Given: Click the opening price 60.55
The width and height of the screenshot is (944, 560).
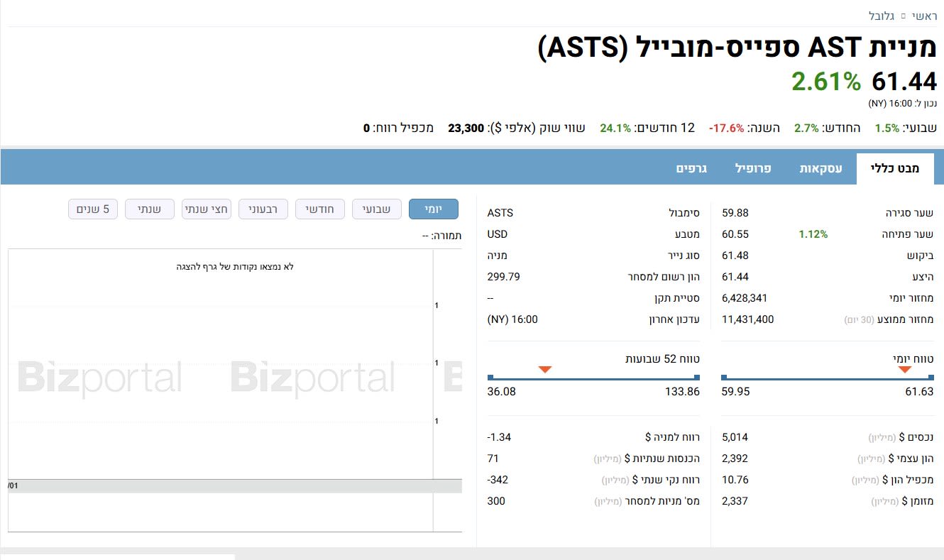Looking at the screenshot, I should click(735, 234).
